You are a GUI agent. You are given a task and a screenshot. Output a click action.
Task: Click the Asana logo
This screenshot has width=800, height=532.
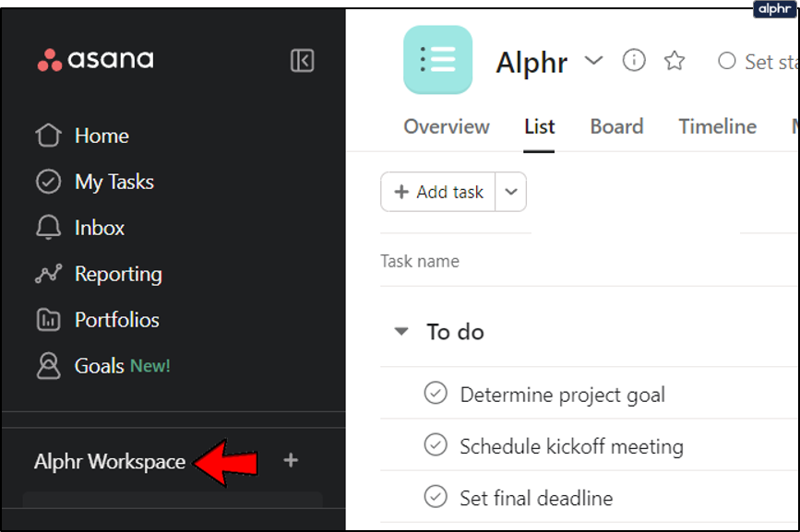(x=95, y=61)
